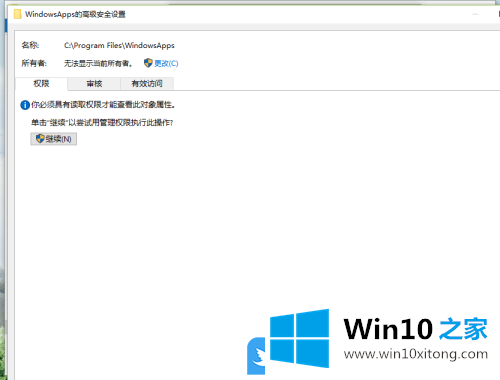
Task: Click the 继续(N) button
Action: coord(54,139)
